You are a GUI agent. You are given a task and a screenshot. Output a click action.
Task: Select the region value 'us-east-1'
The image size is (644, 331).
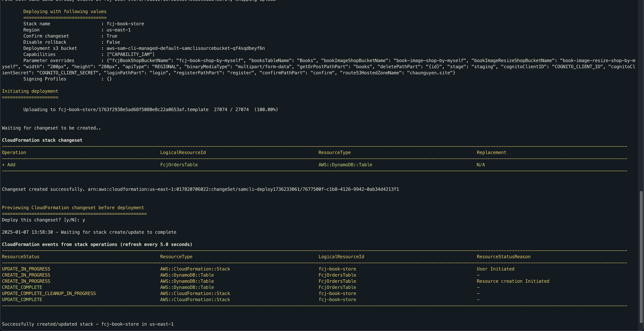pyautogui.click(x=118, y=30)
